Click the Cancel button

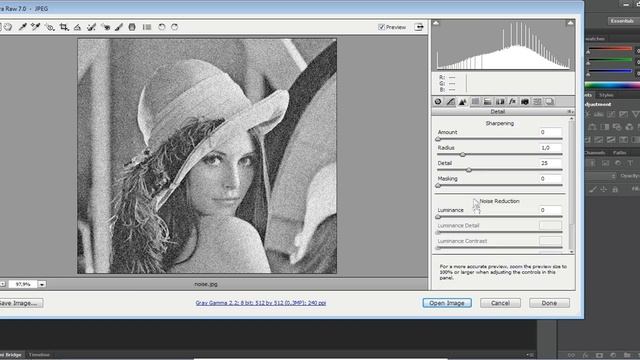pyautogui.click(x=500, y=303)
